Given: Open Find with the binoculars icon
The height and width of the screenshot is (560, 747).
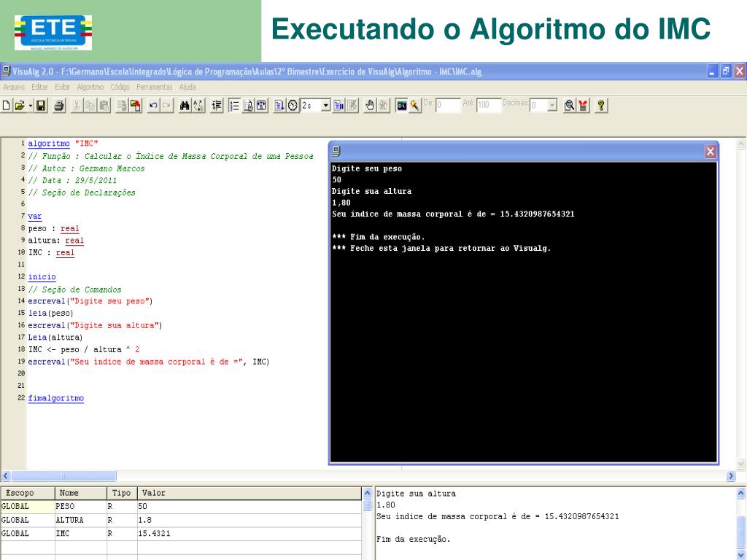Looking at the screenshot, I should click(185, 105).
